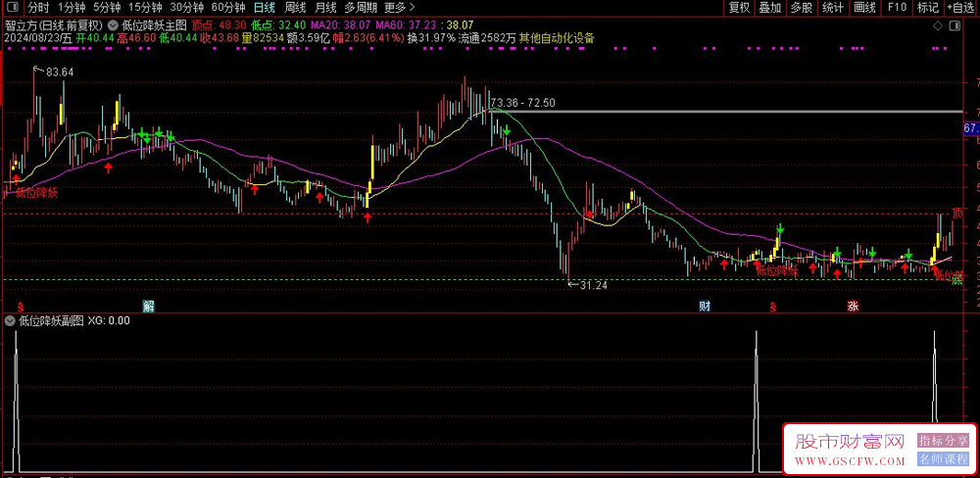The image size is (980, 478).
Task: Click the green down arrow below 73.36 label
Action: coord(507,130)
